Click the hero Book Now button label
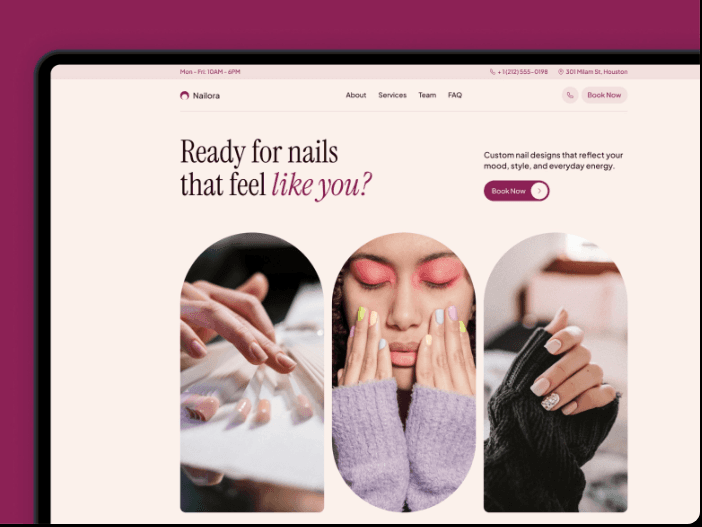This screenshot has height=527, width=702. (509, 191)
